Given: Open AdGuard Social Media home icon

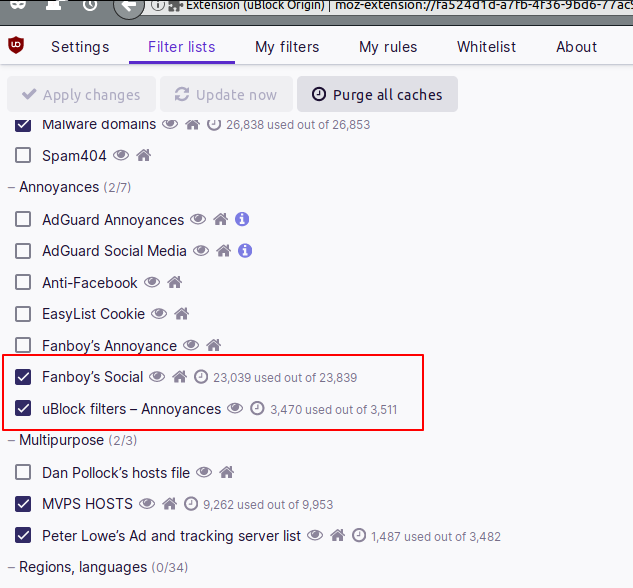Looking at the screenshot, I should pos(223,251).
